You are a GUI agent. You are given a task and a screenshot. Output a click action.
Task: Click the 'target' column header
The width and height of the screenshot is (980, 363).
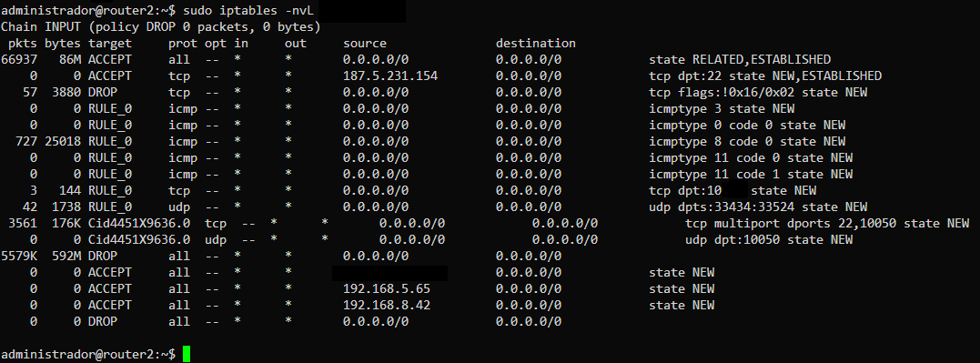coord(110,44)
